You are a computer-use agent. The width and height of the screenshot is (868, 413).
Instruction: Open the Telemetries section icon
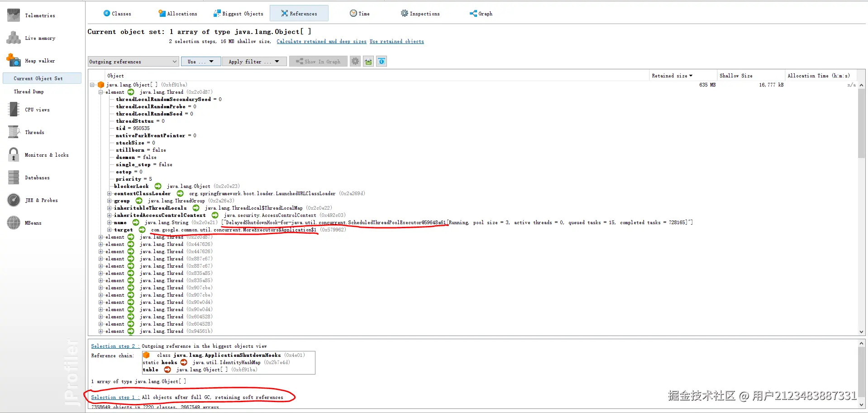14,15
